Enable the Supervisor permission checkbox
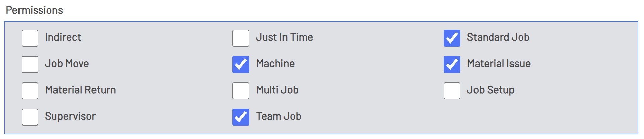This screenshot has width=644, height=139. (x=30, y=117)
